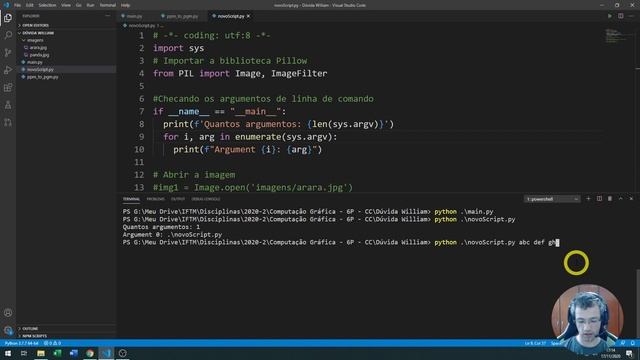
Task: Open the Accounts menu icon
Action: click(x=8, y=313)
